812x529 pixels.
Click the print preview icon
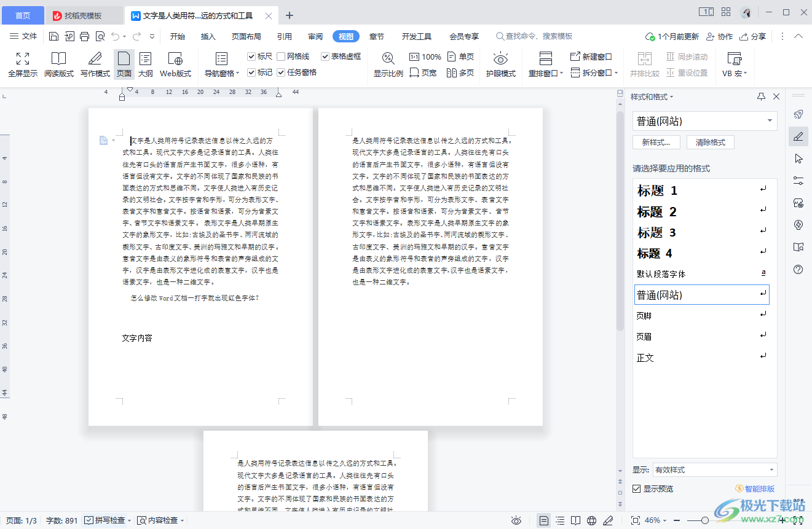pos(100,36)
